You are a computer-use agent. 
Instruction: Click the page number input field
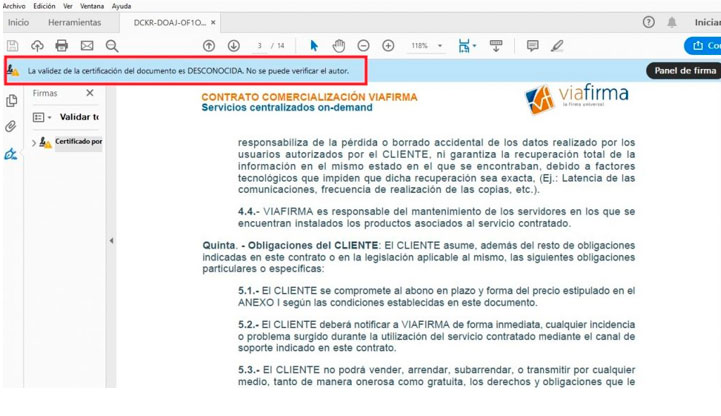[x=260, y=46]
